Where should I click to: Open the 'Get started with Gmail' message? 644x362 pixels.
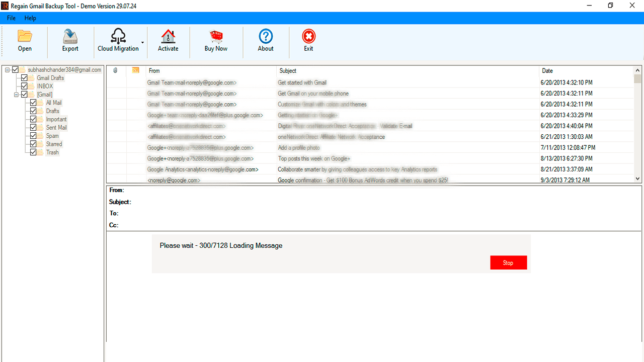point(370,82)
